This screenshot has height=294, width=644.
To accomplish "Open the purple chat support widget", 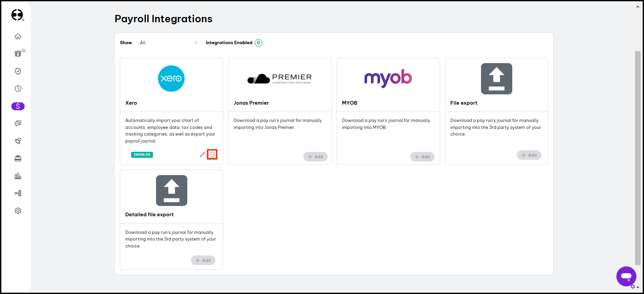I will [626, 276].
